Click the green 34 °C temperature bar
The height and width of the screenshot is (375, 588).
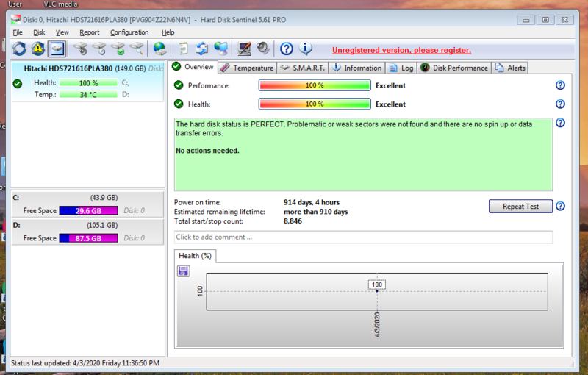pyautogui.click(x=88, y=95)
